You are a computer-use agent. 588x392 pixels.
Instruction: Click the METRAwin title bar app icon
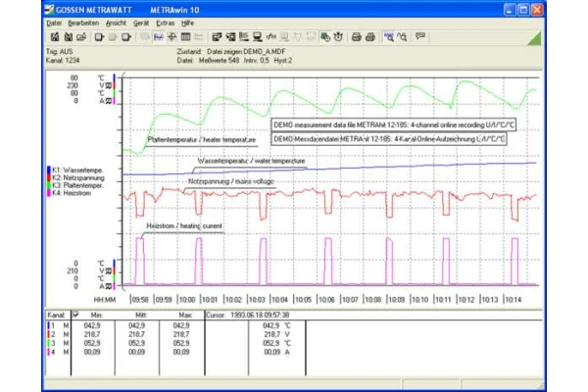coord(49,10)
